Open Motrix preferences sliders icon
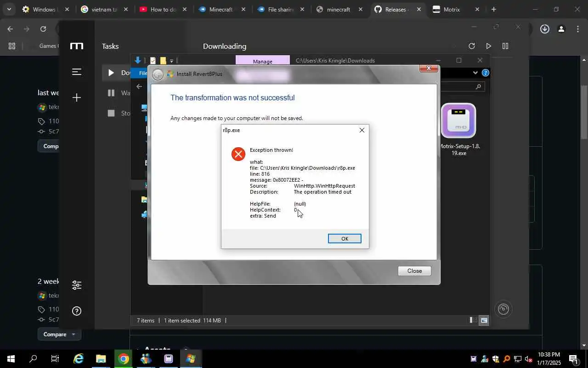This screenshot has width=588, height=368. [77, 285]
